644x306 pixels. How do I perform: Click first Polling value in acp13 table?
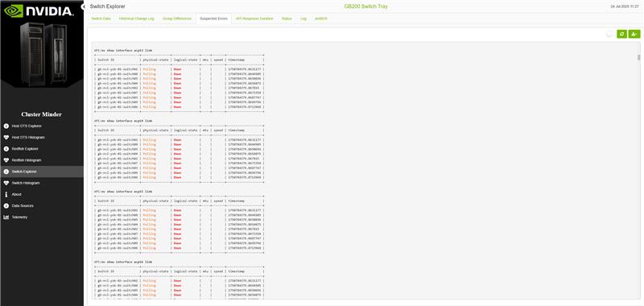(x=149, y=69)
